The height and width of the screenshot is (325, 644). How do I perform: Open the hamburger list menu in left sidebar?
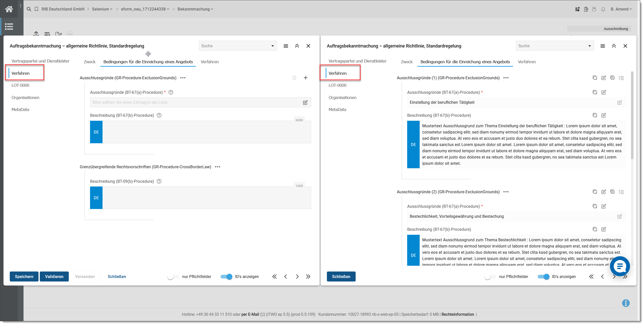(9, 26)
